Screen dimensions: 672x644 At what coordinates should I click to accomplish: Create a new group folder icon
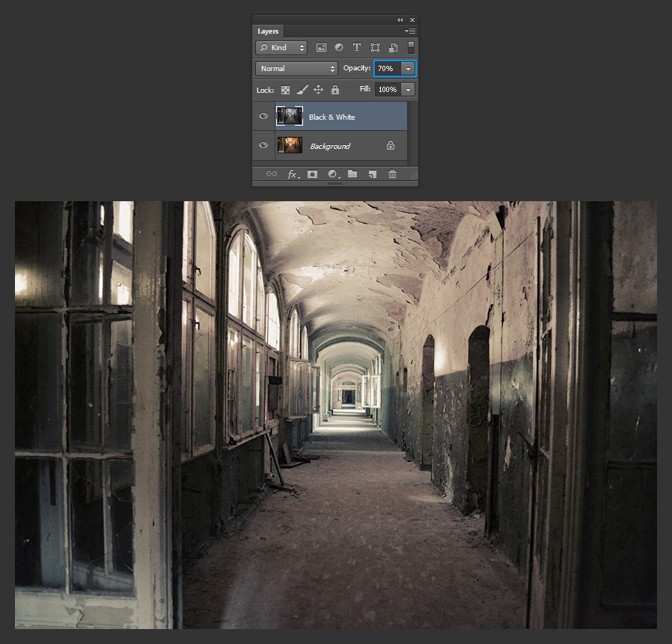pyautogui.click(x=352, y=174)
